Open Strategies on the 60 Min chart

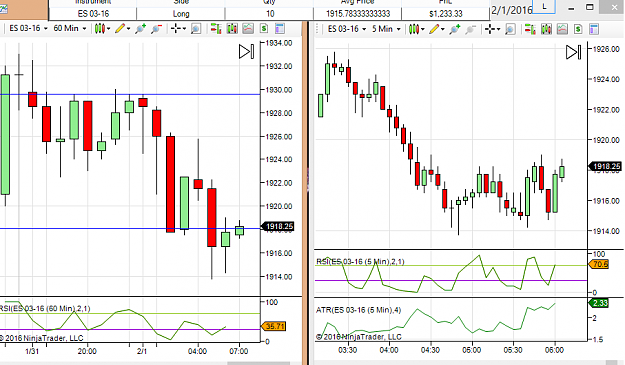pos(264,29)
